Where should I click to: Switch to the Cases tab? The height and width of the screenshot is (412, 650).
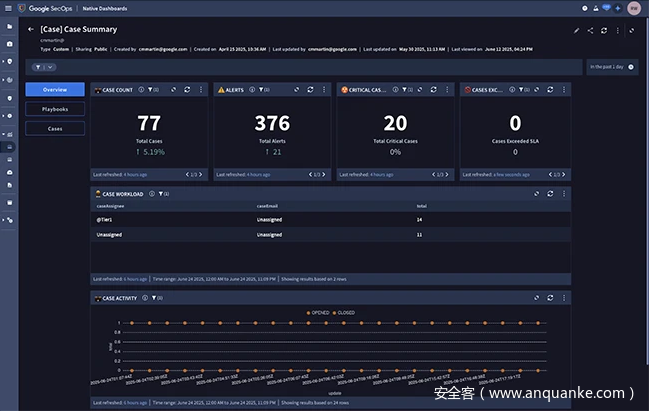(x=55, y=128)
